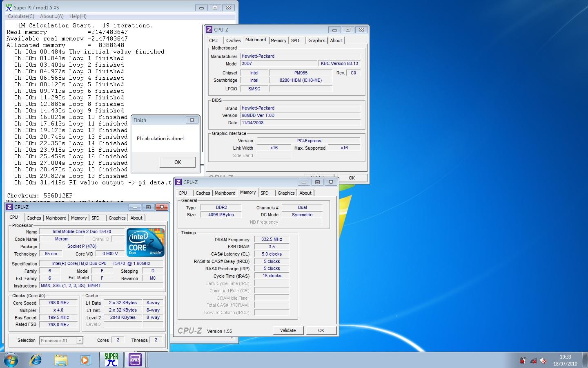Select Caches tab in bottom-left CPU-Z window
Screen dimensions: 588x368
pos(34,218)
